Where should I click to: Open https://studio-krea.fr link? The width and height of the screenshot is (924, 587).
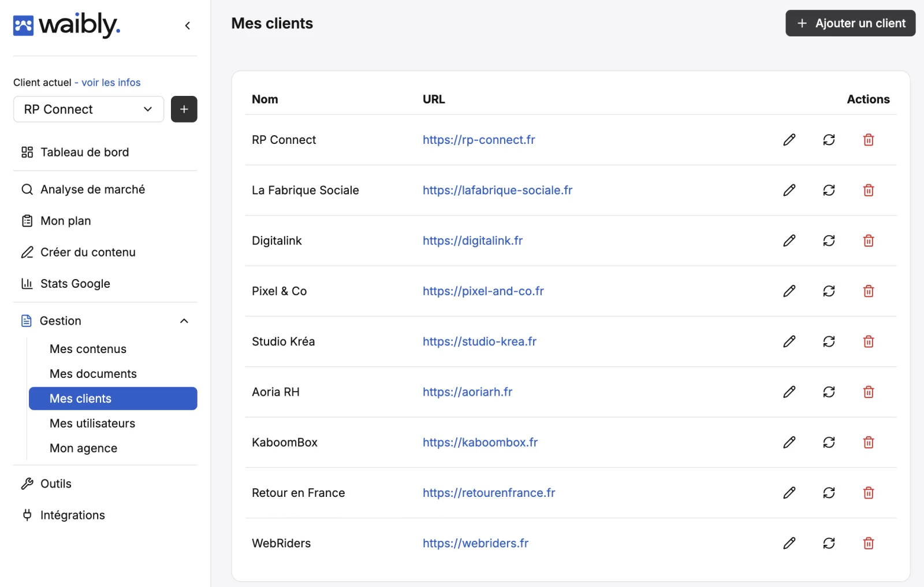click(x=479, y=341)
